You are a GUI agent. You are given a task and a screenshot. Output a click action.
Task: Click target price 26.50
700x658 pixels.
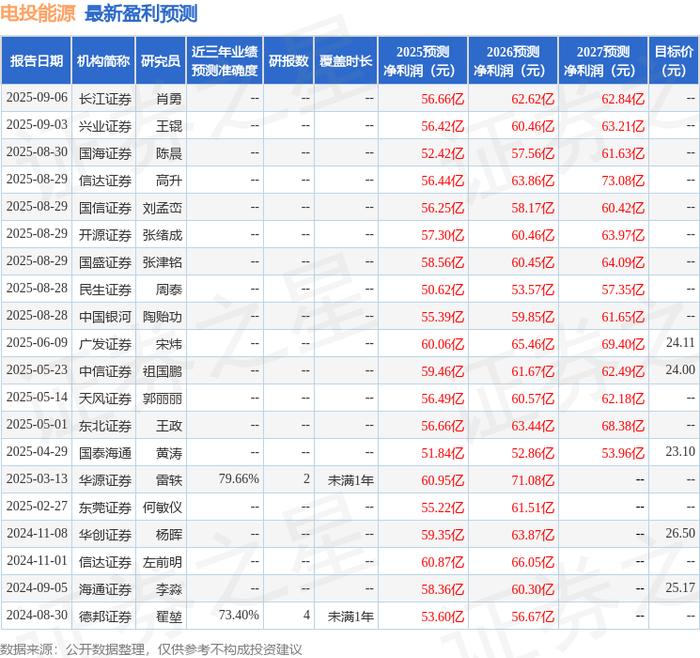click(x=680, y=533)
